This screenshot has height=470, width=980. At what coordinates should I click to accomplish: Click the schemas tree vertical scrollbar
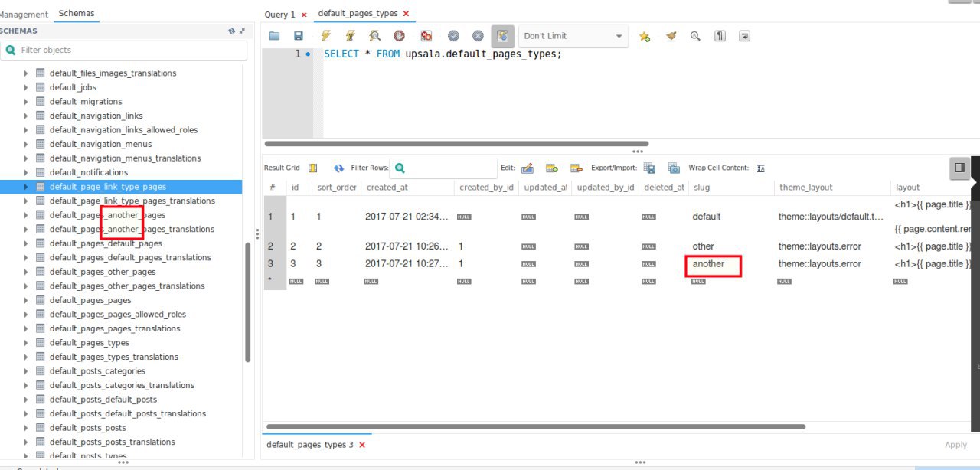(x=247, y=302)
